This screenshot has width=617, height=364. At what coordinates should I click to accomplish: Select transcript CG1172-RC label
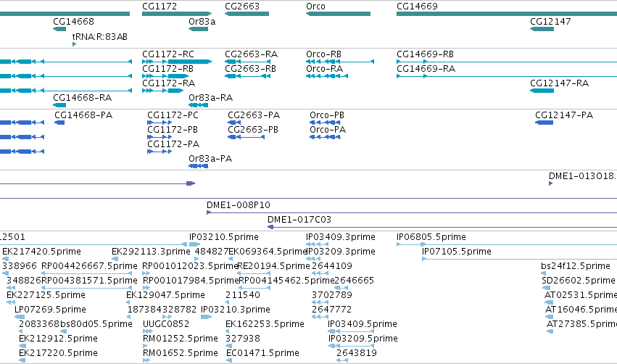(168, 54)
